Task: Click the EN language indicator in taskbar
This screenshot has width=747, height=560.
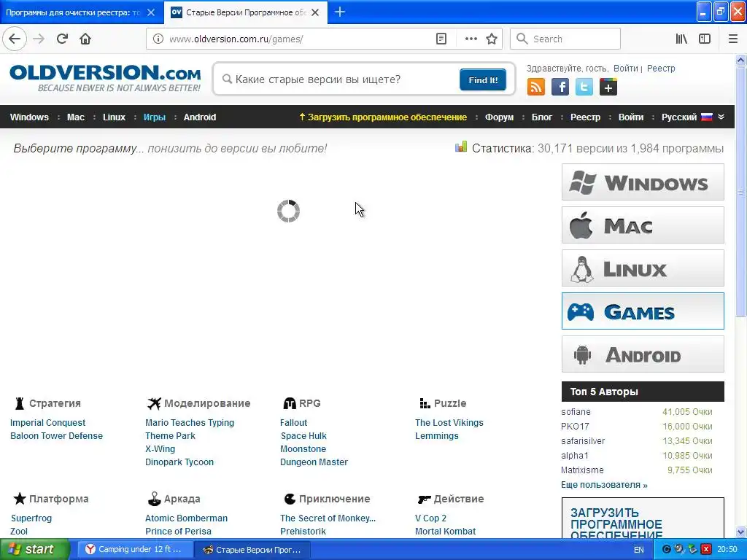Action: [x=639, y=550]
